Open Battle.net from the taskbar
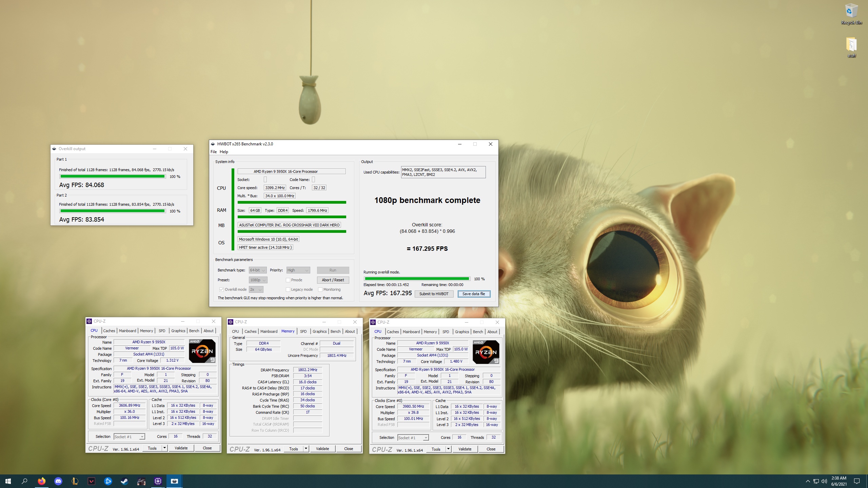868x488 pixels. pyautogui.click(x=108, y=481)
